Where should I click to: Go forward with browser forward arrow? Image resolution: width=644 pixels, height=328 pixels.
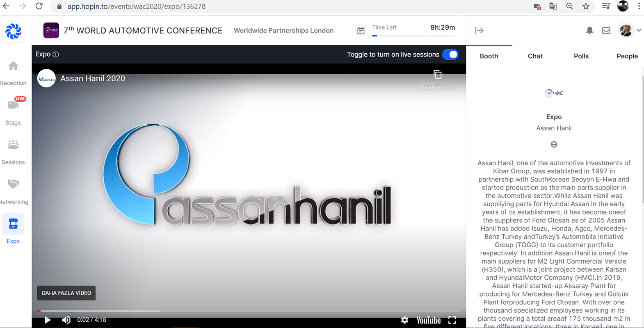23,6
